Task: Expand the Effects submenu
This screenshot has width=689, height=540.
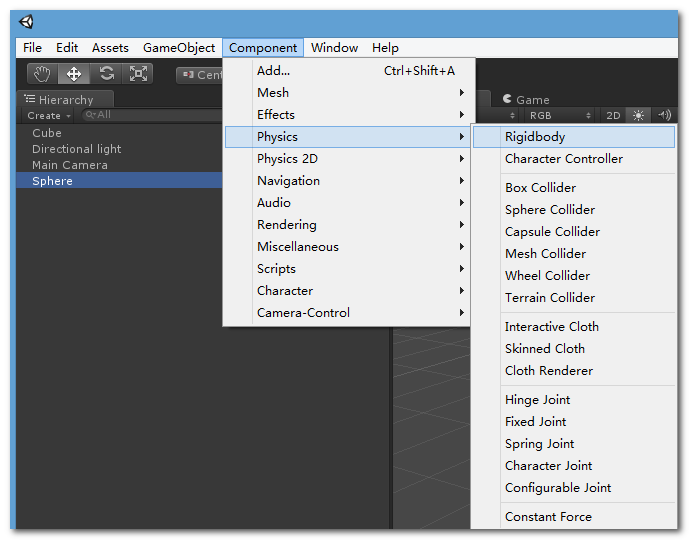Action: click(347, 115)
